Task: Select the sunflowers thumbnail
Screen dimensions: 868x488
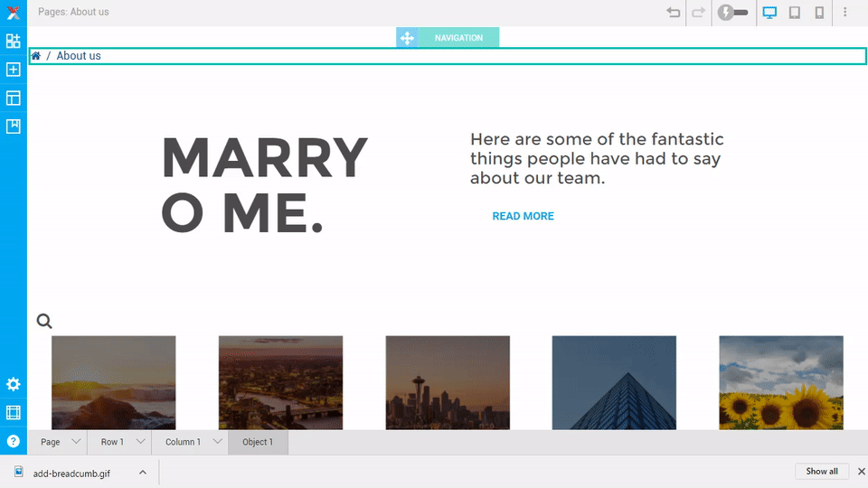Action: pos(781,382)
